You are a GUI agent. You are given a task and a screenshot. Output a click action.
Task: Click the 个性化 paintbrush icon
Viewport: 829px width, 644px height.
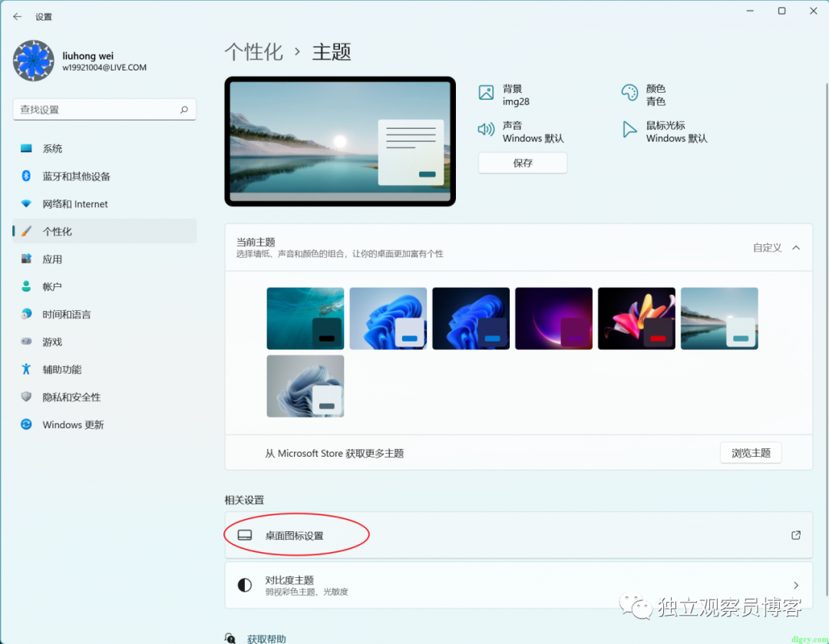(26, 231)
